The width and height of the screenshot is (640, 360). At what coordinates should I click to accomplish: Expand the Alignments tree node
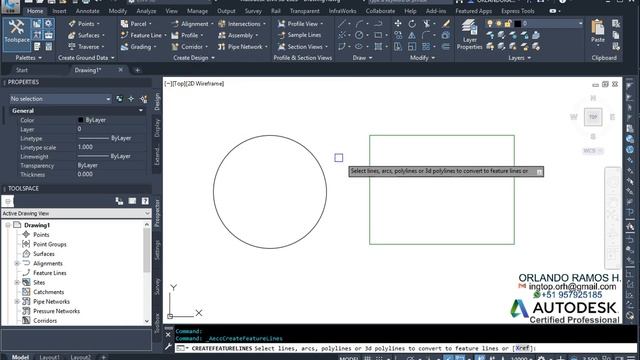(x=17, y=264)
